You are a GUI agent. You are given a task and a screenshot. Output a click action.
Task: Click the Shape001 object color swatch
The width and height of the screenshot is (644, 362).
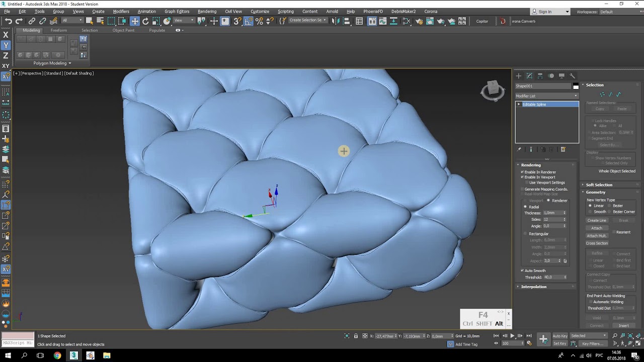576,86
